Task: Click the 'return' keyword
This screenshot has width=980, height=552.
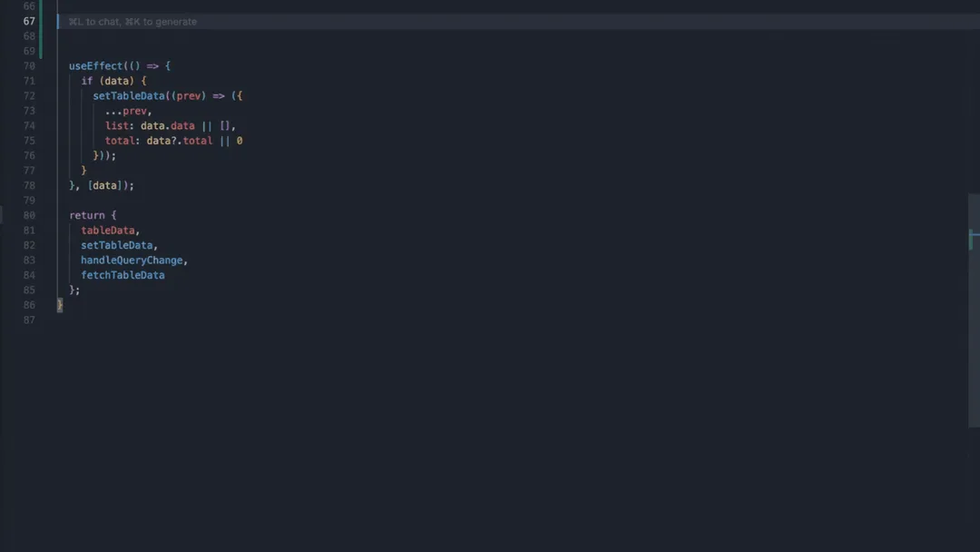Action: click(86, 216)
